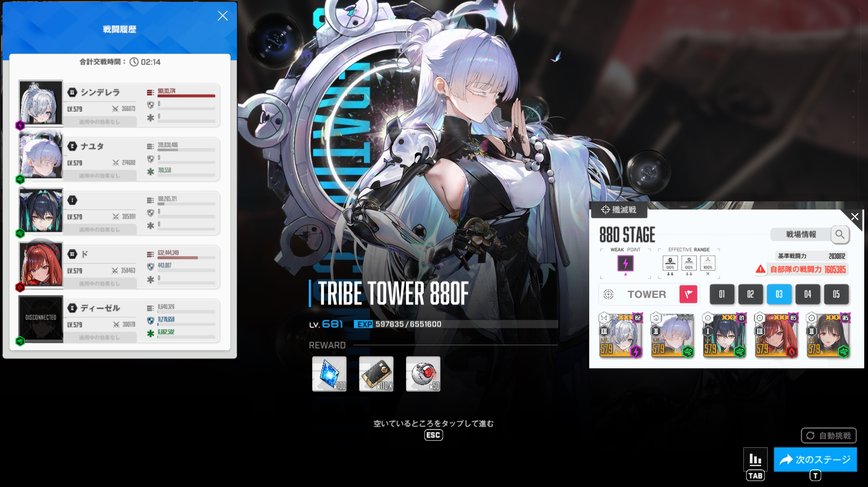The width and height of the screenshot is (868, 487).
Task: Switch to squad tab 02
Action: coord(750,294)
